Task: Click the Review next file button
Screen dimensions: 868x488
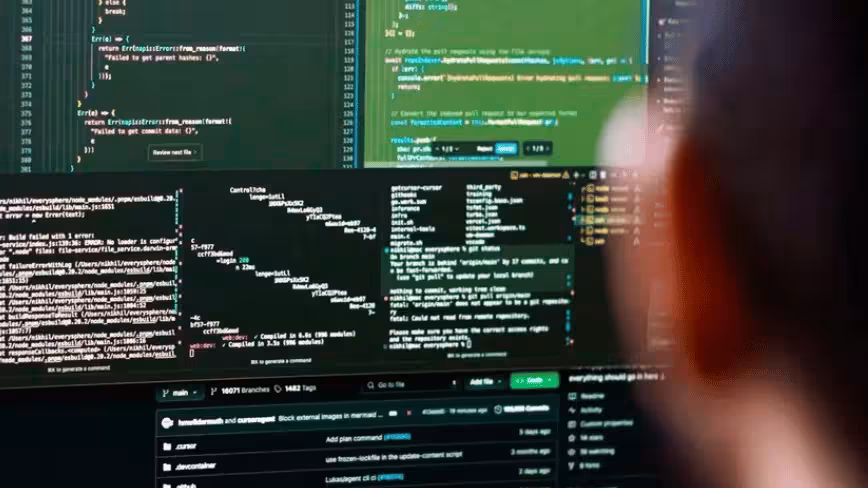Action: click(174, 152)
